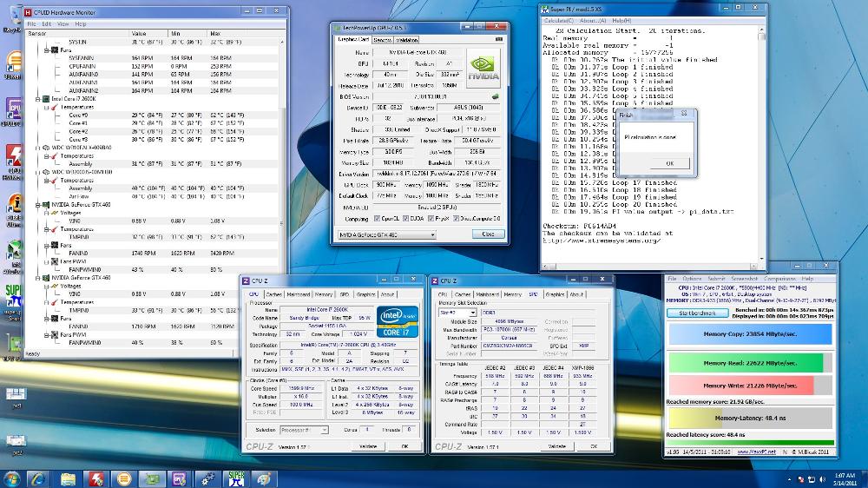Click the yellow round app icon on the taskbar

coord(123,478)
